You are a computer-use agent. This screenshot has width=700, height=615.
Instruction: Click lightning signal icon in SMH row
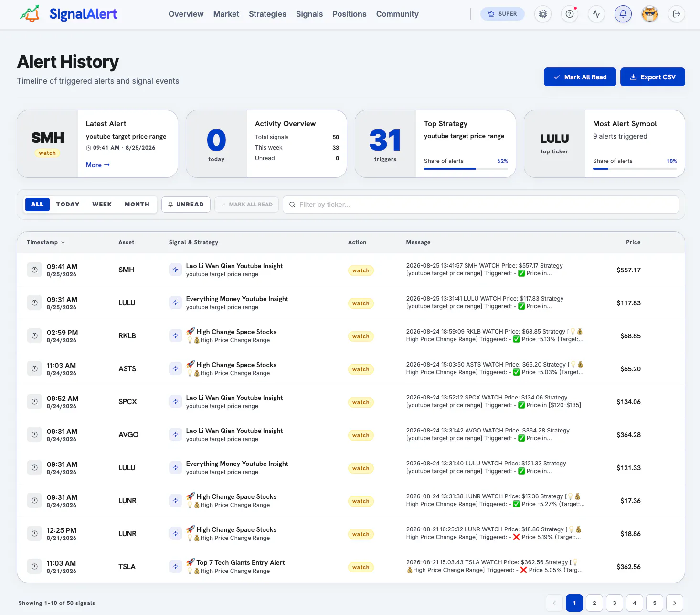tap(175, 270)
